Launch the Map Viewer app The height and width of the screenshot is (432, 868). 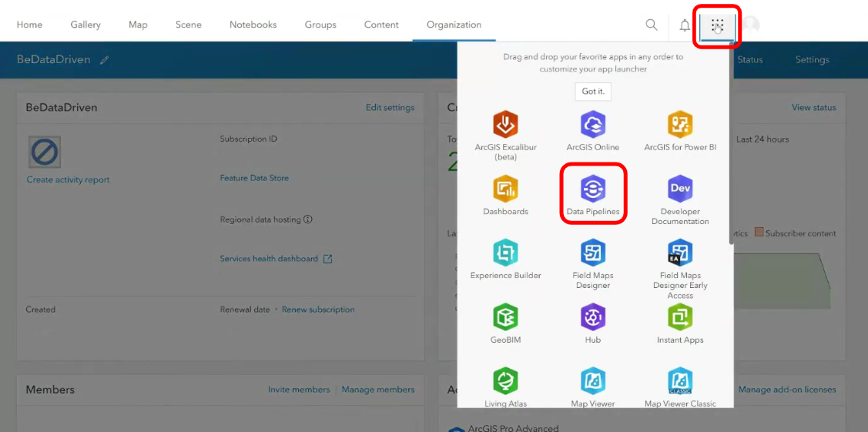(x=593, y=388)
